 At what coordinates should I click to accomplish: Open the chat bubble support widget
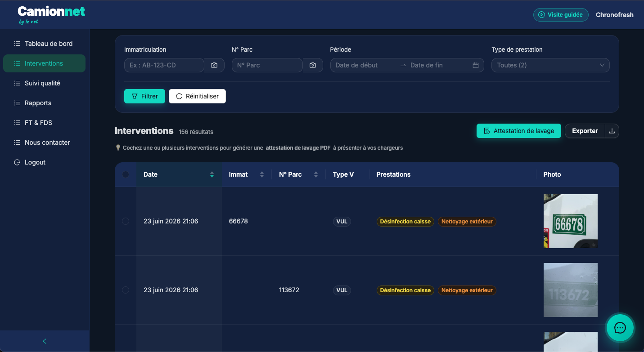click(620, 328)
